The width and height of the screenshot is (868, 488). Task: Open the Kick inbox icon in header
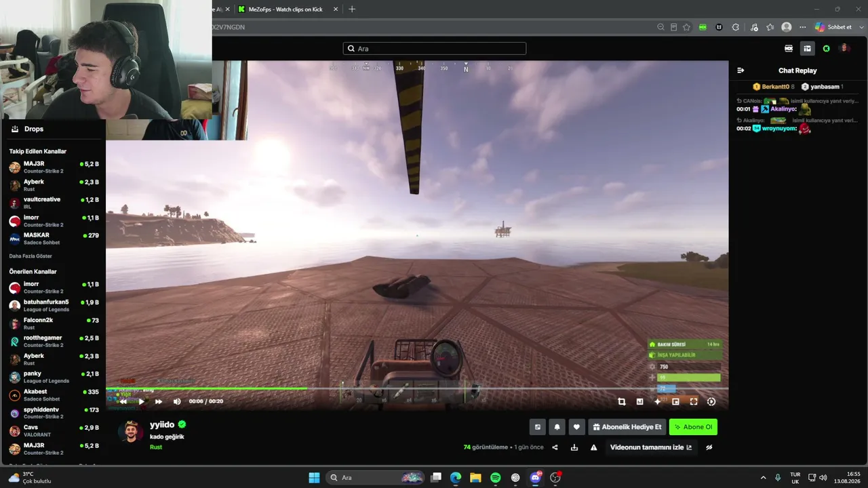pos(808,49)
